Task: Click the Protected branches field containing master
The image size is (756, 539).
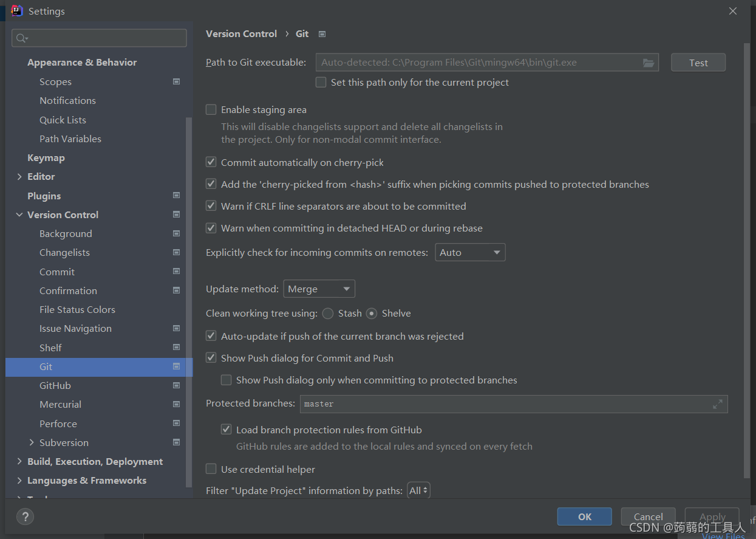Action: click(514, 403)
